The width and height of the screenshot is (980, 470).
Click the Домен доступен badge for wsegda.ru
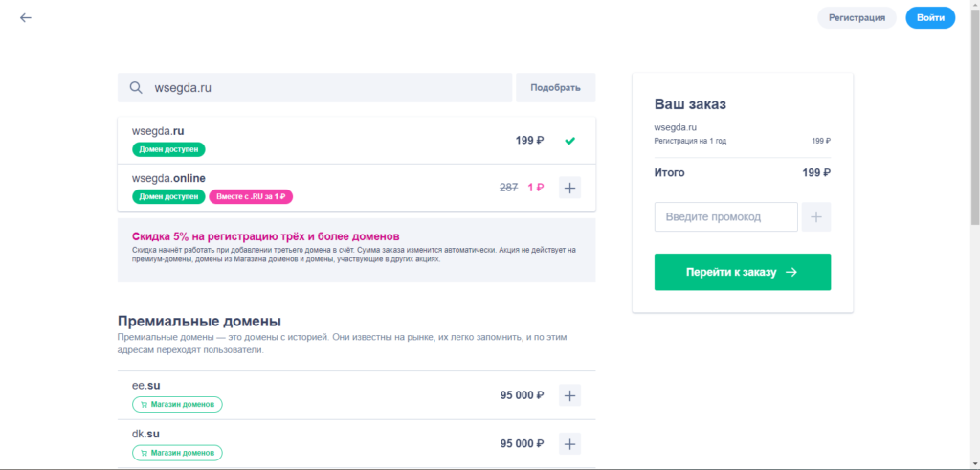(x=168, y=149)
